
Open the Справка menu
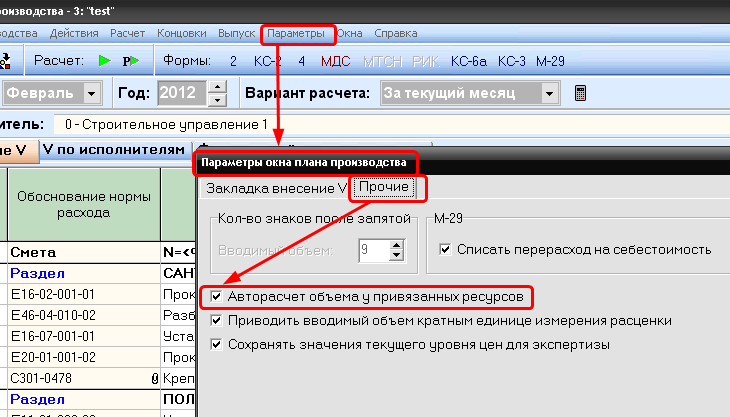(396, 34)
